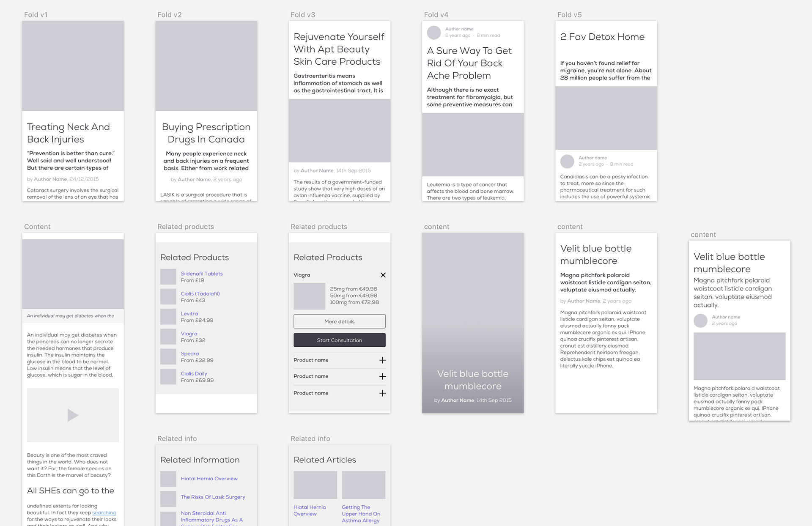Open Hiatal Hernia Overview in Related Information
Screen dimensions: 812x526
pos(209,479)
